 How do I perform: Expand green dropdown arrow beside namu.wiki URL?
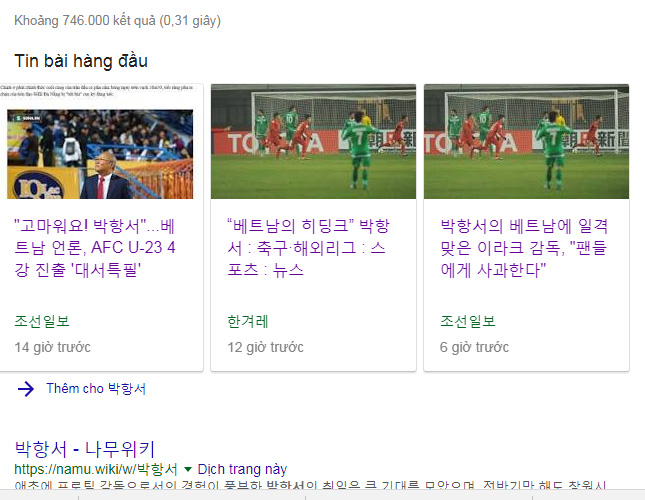point(188,469)
